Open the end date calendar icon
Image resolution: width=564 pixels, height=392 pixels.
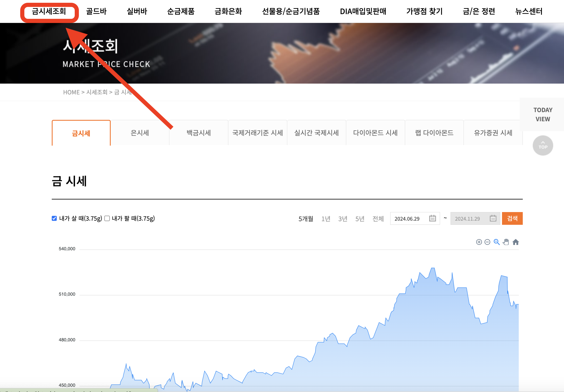pyautogui.click(x=493, y=218)
